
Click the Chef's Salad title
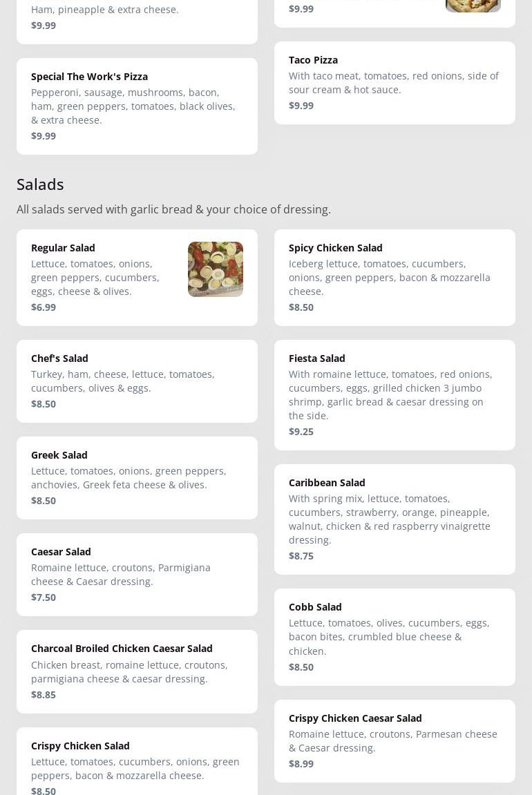coord(59,358)
